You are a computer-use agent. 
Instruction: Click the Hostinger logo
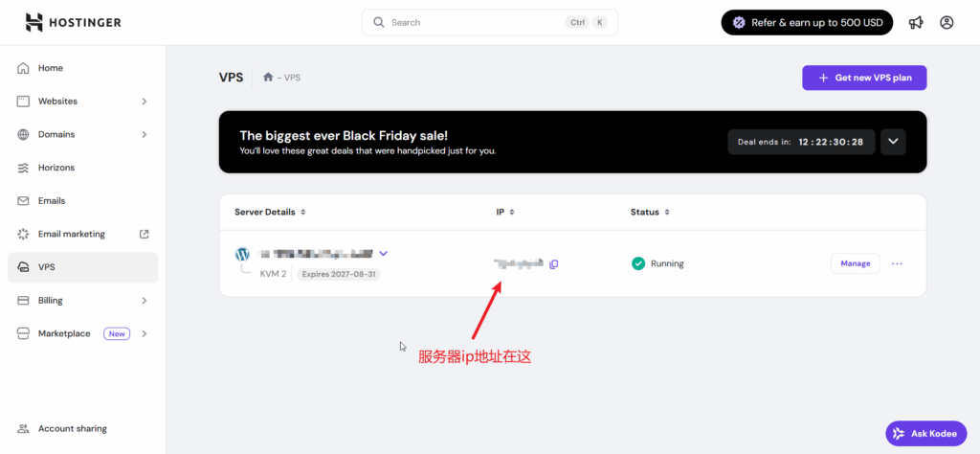(73, 22)
